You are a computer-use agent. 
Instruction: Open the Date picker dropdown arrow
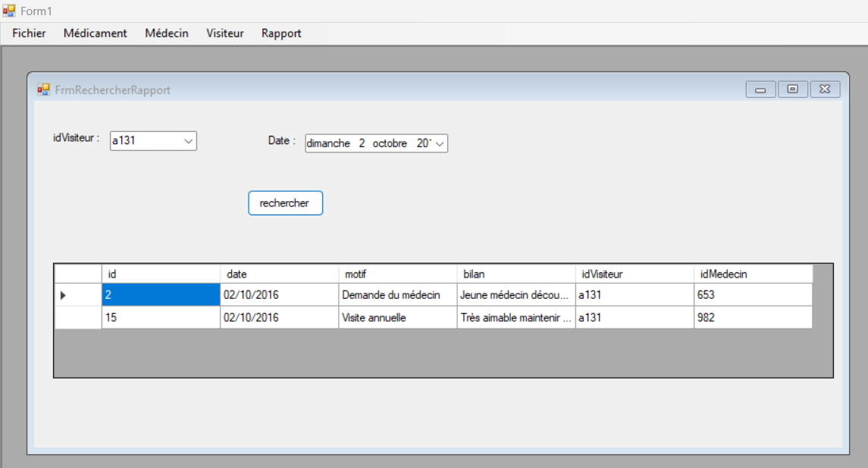pyautogui.click(x=440, y=143)
